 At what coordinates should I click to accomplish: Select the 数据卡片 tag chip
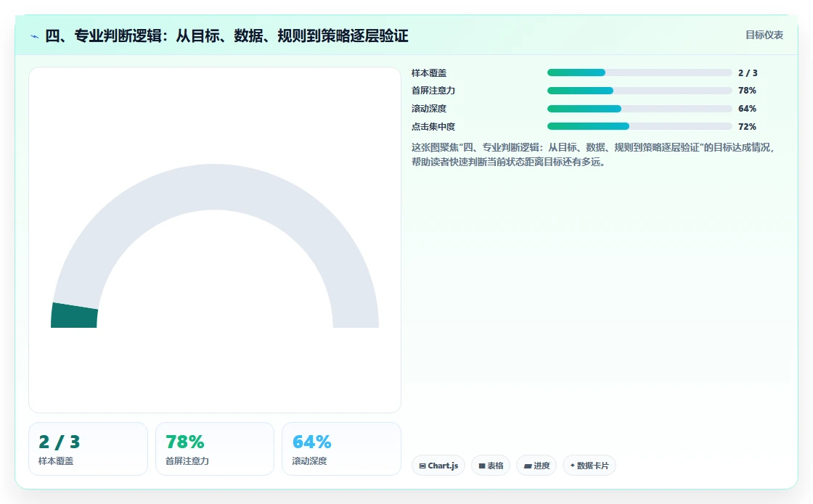pyautogui.click(x=589, y=466)
